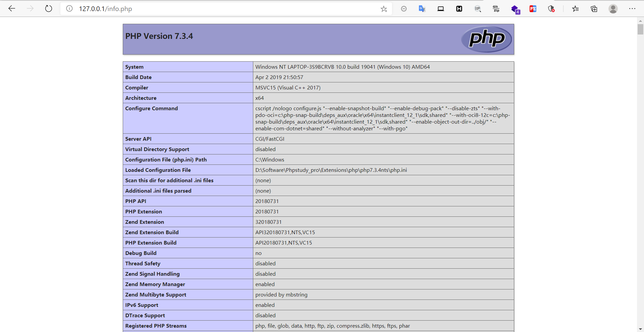Viewport: 644px width, 332px height.
Task: Open the Collections panel
Action: click(594, 9)
